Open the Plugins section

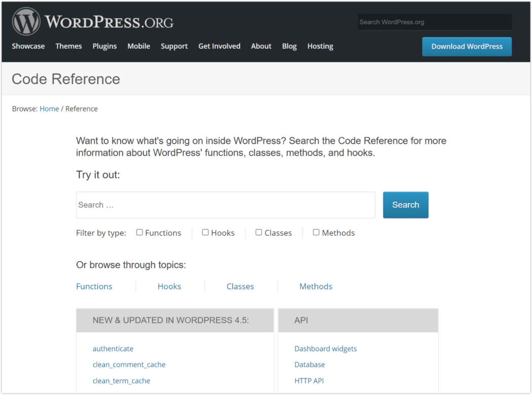point(104,46)
